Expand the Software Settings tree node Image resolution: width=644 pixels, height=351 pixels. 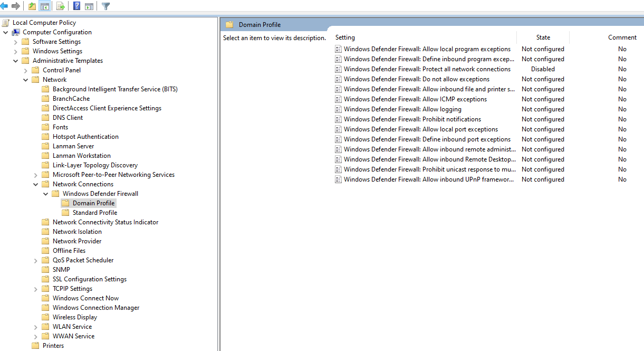(16, 42)
